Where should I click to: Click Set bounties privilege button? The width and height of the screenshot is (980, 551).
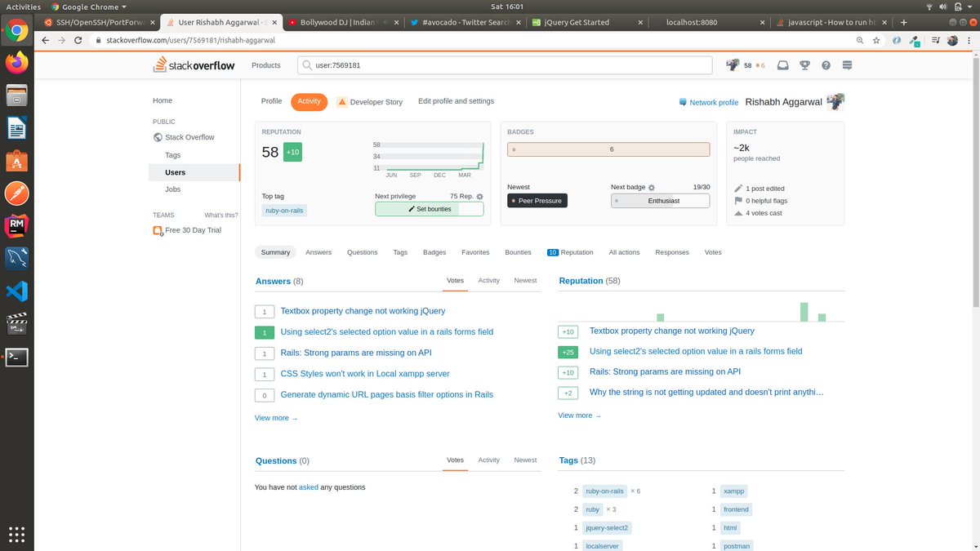coord(430,209)
